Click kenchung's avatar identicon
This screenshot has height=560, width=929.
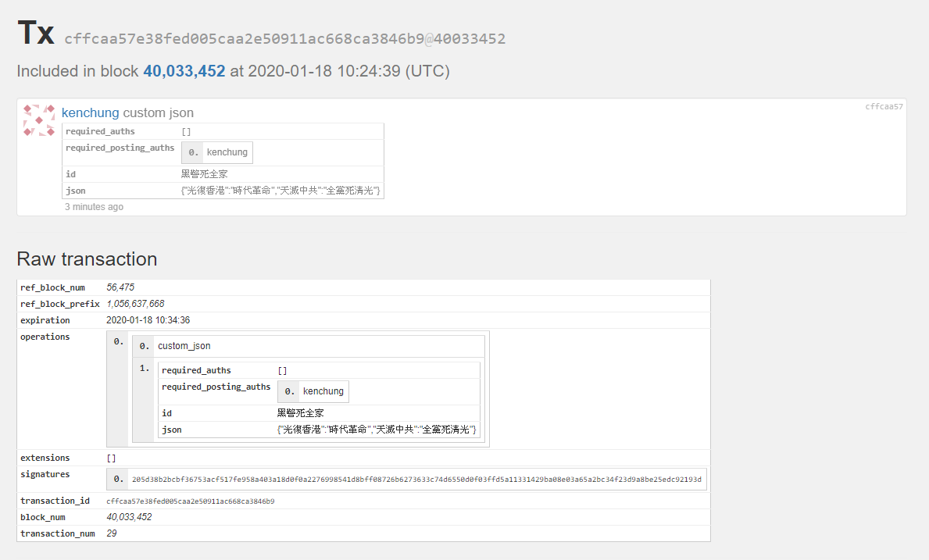pyautogui.click(x=39, y=120)
